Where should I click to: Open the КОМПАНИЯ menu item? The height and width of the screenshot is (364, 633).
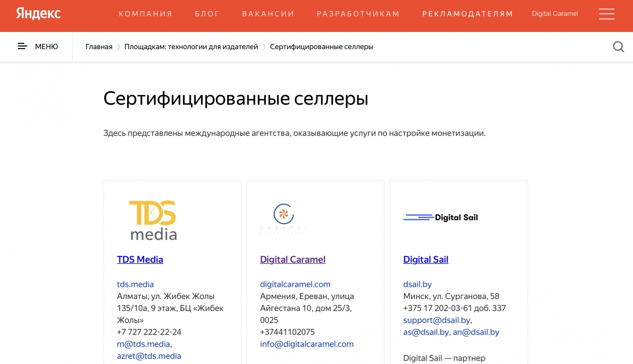click(x=146, y=14)
